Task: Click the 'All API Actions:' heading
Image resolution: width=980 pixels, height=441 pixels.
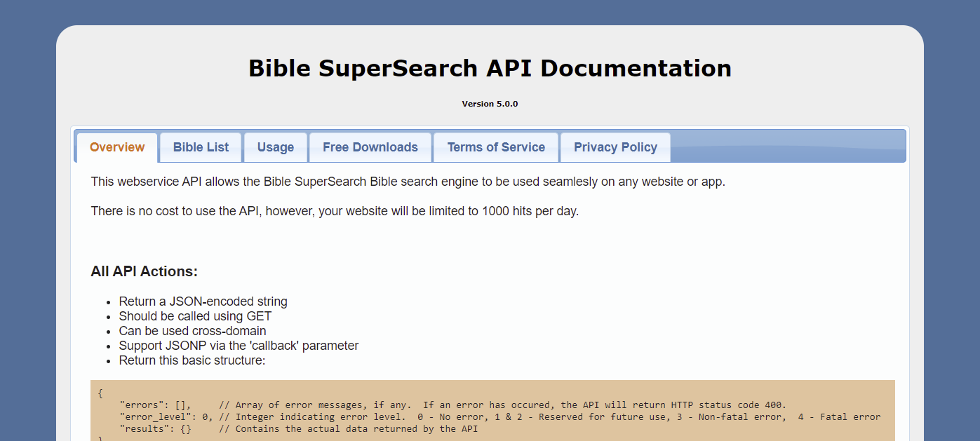Action: coord(145,271)
